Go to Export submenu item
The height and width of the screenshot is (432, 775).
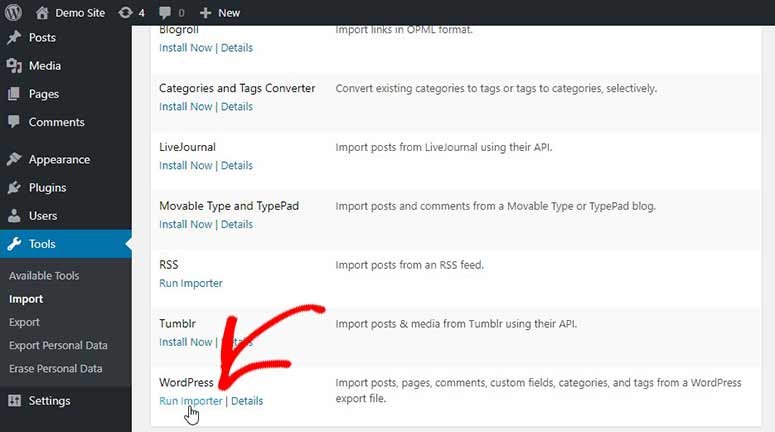(24, 322)
